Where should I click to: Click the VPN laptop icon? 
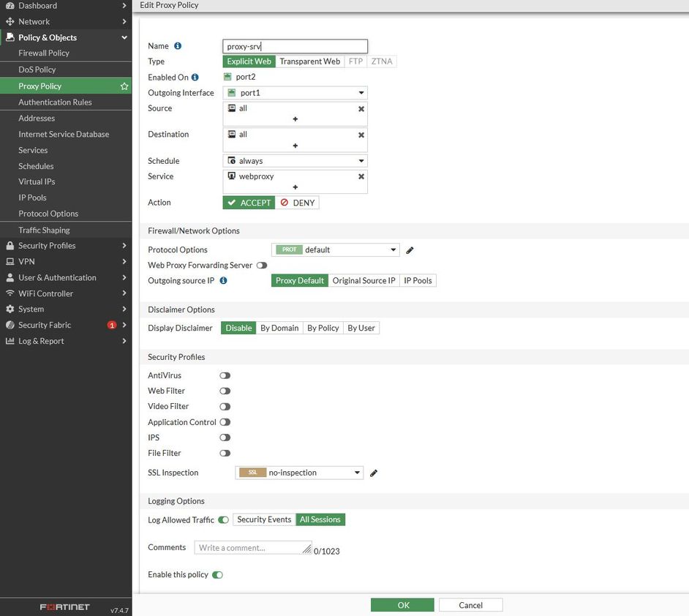[10, 261]
